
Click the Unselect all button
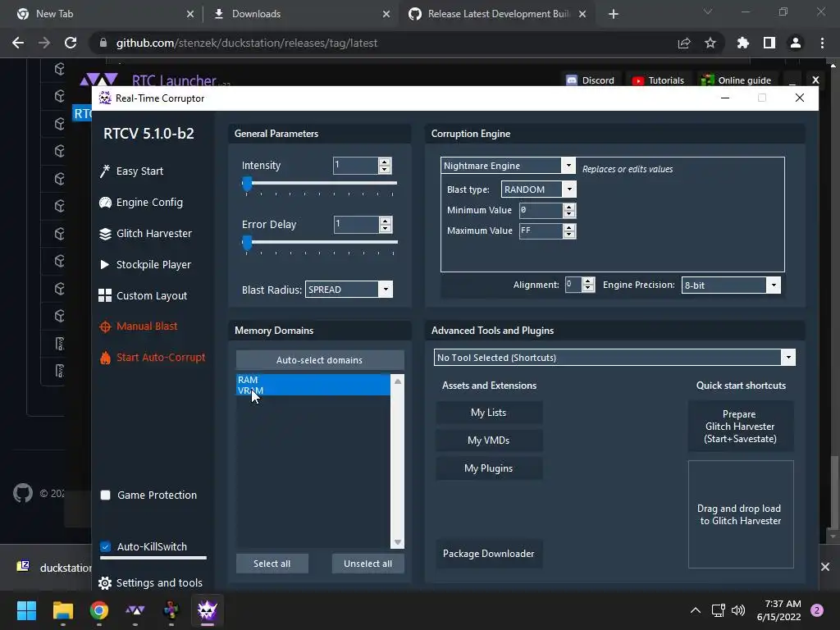tap(368, 564)
